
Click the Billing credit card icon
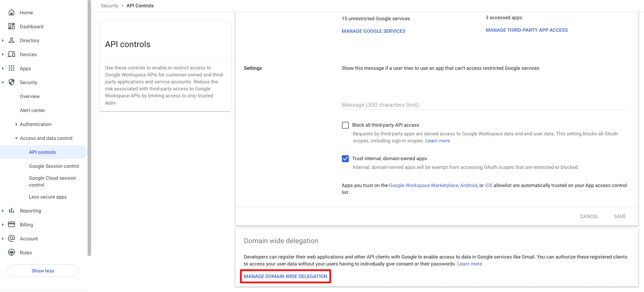(12, 225)
